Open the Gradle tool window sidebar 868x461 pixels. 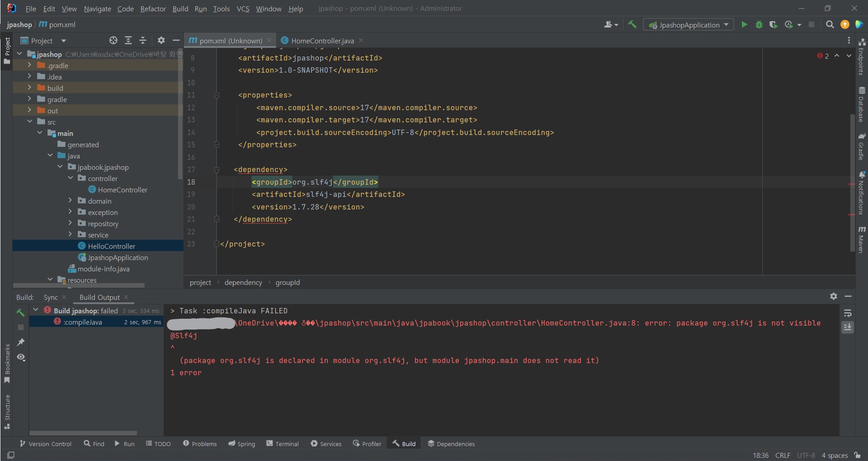[x=862, y=146]
